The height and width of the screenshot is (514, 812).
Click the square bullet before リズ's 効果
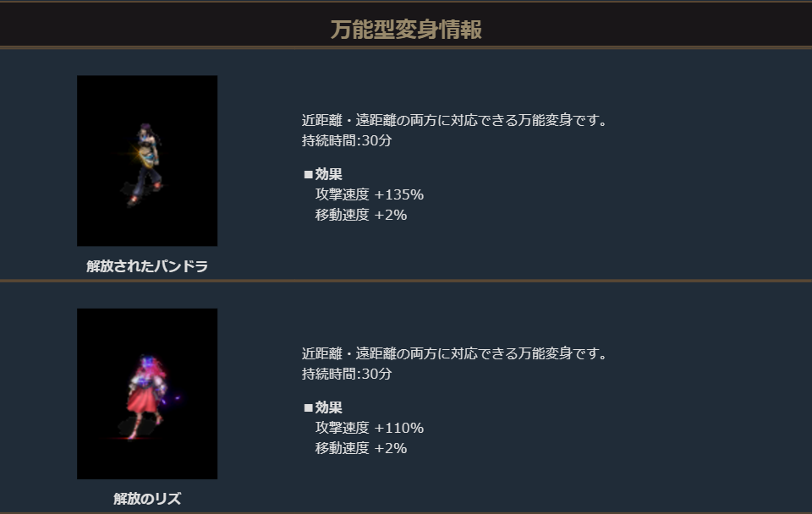click(308, 408)
